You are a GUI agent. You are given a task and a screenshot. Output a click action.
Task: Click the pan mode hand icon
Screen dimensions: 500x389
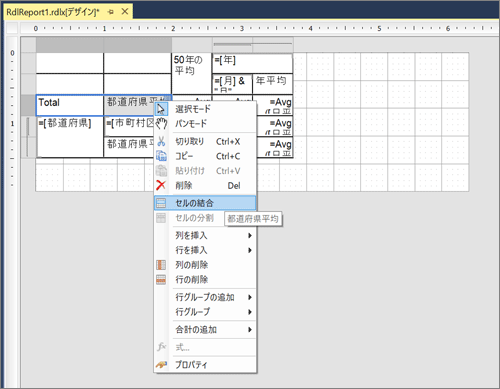pyautogui.click(x=161, y=124)
